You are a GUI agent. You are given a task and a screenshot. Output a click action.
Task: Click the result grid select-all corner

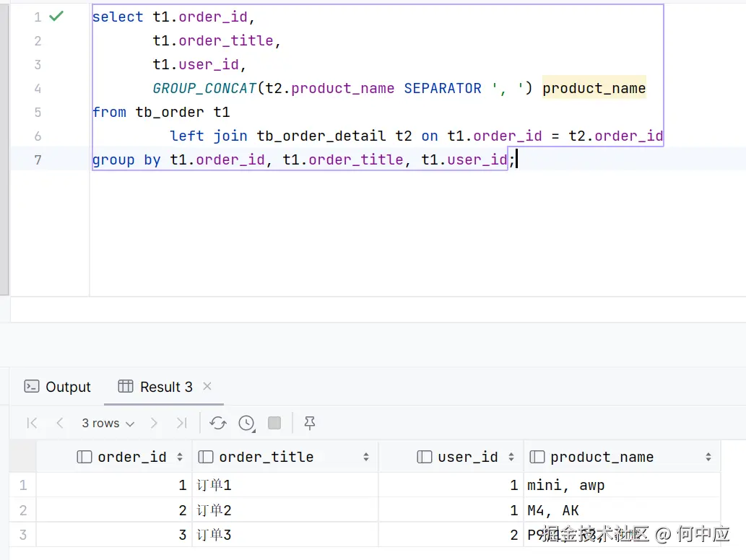23,457
